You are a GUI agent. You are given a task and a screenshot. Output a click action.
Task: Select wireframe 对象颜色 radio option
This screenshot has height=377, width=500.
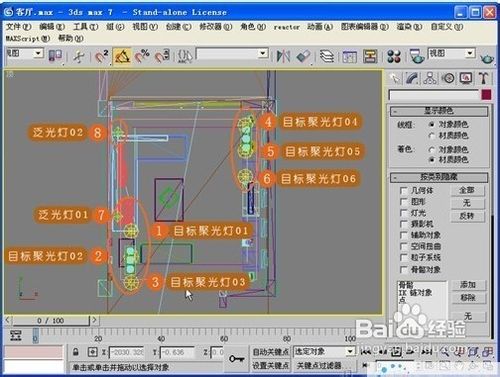[x=432, y=124]
